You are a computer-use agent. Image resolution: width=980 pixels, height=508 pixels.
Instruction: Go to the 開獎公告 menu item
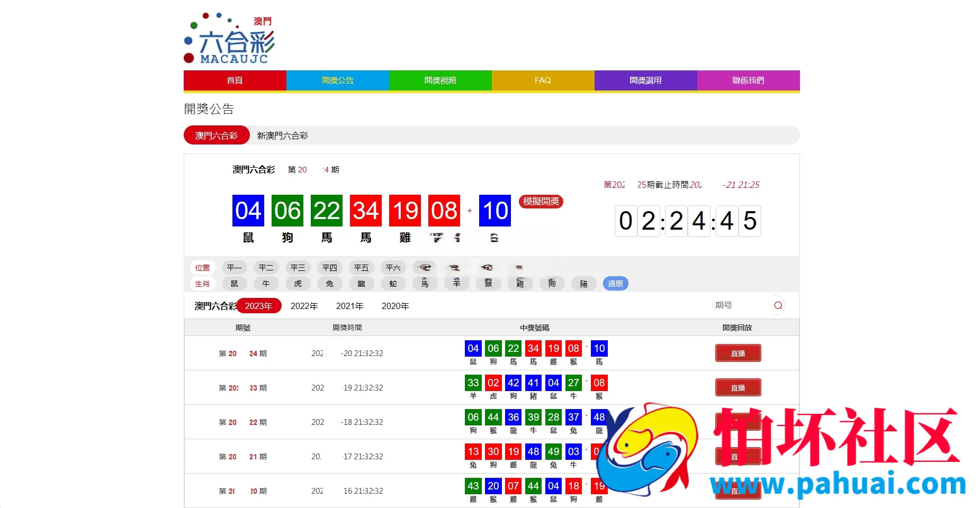tap(338, 80)
